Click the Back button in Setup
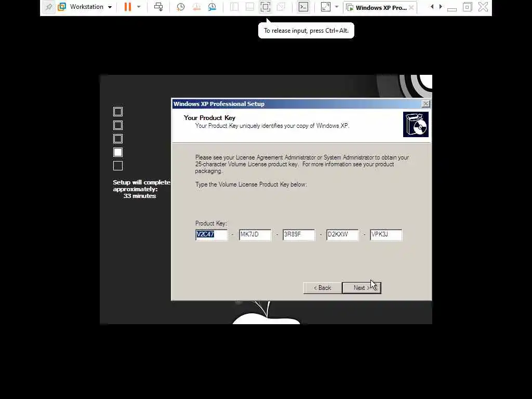Image resolution: width=532 pixels, height=399 pixels. point(322,288)
